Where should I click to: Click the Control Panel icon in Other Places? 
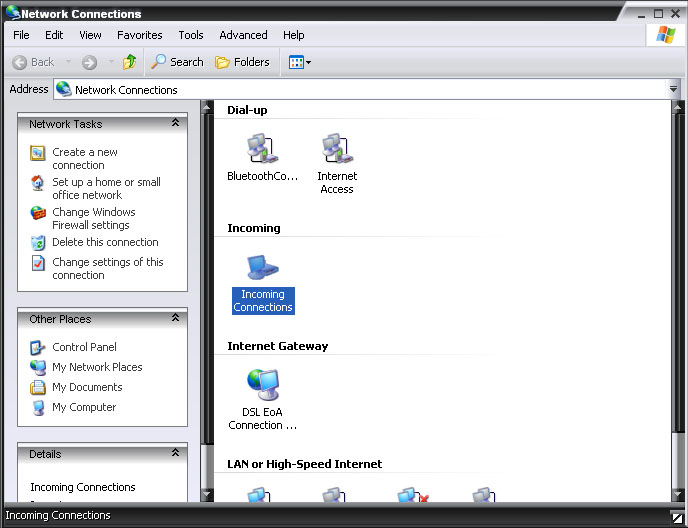click(38, 348)
